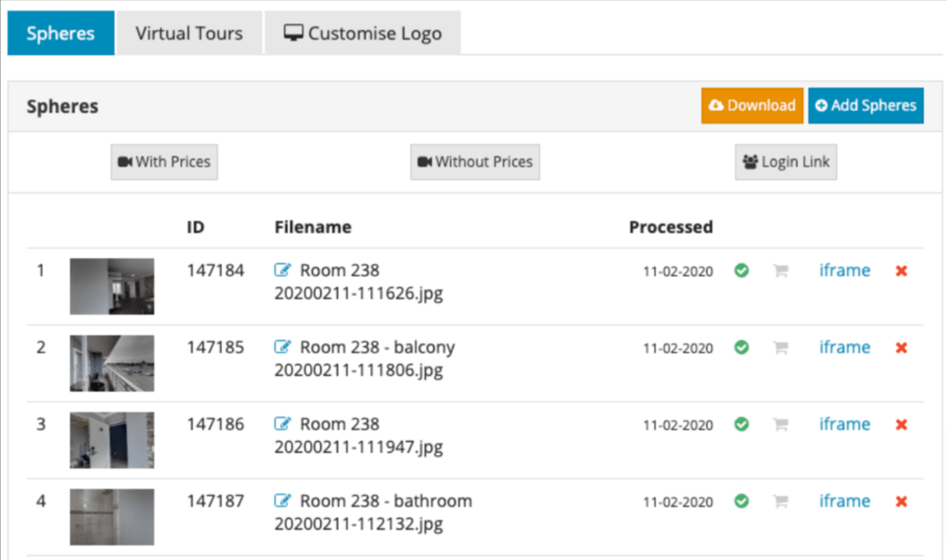The width and height of the screenshot is (947, 560).
Task: Delete sphere 147187 using the red X
Action: [x=901, y=500]
